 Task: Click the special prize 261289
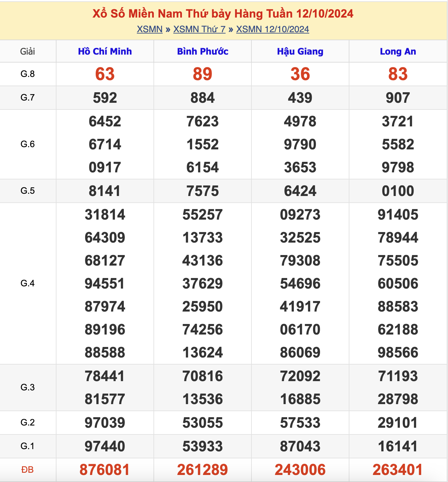point(203,470)
